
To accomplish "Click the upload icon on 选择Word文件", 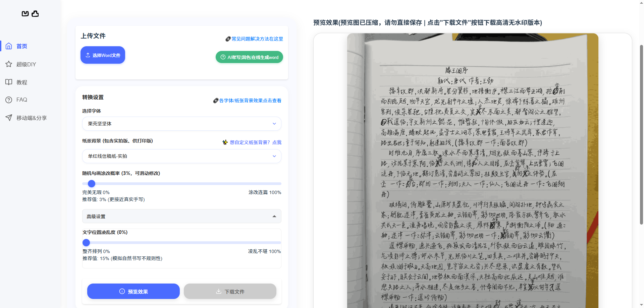I will point(88,55).
